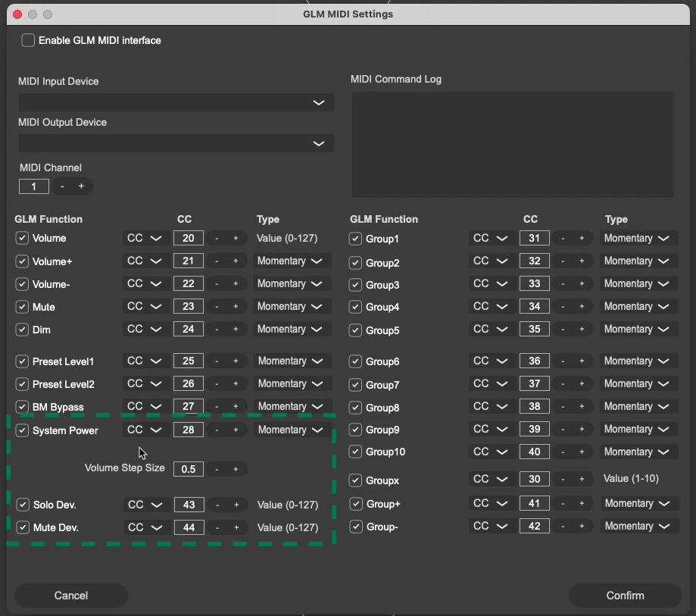The image size is (696, 616).
Task: Decrease the Volume Step Size value
Action: click(x=217, y=469)
